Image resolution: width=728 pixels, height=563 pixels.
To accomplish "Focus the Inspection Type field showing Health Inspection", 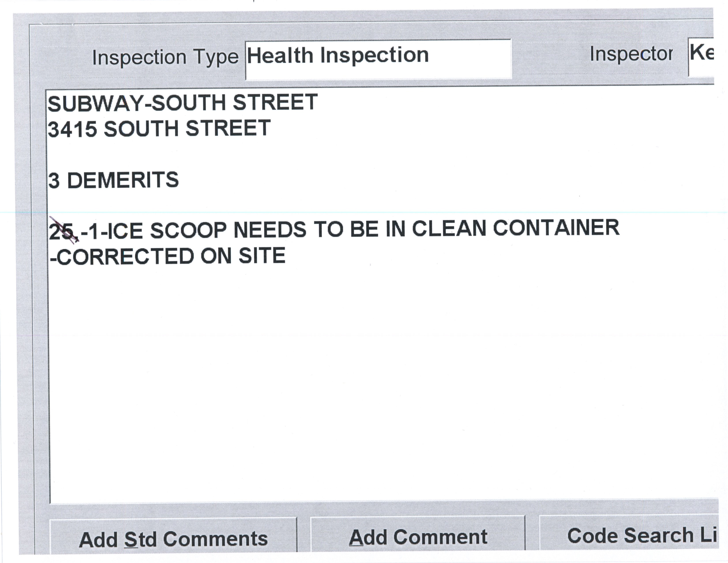I will tap(378, 59).
